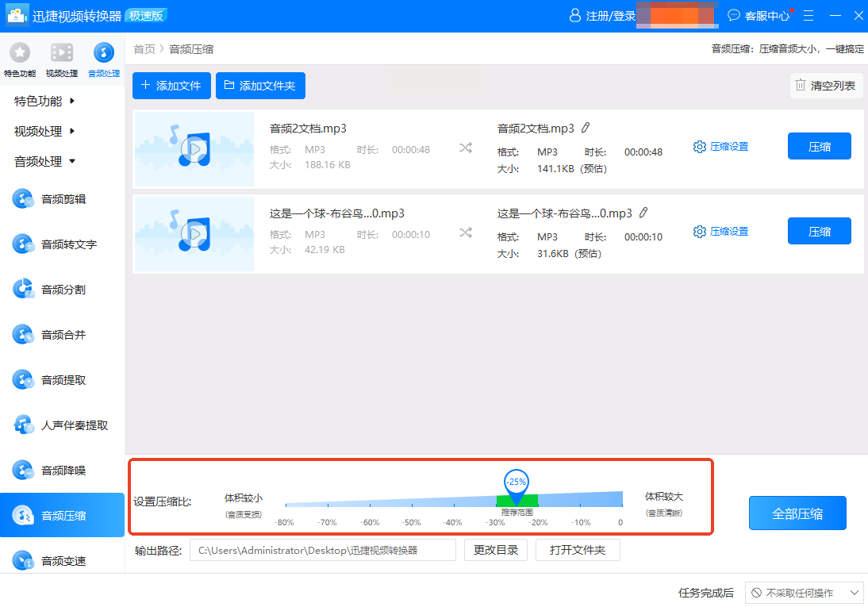Viewport: 868px width, 611px height.
Task: Click the app logo in title bar
Action: 17,16
